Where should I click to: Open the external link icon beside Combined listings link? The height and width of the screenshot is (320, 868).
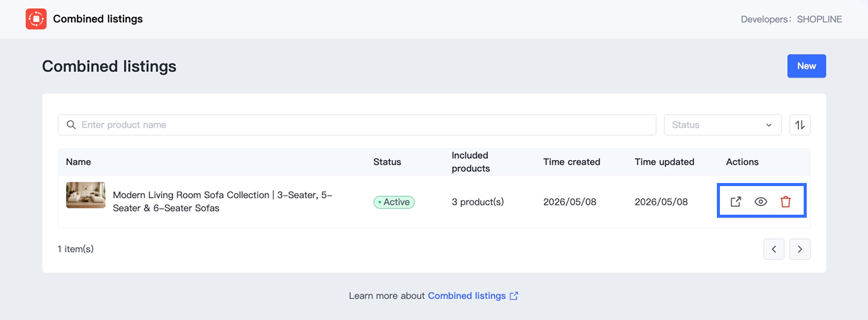[x=514, y=296]
